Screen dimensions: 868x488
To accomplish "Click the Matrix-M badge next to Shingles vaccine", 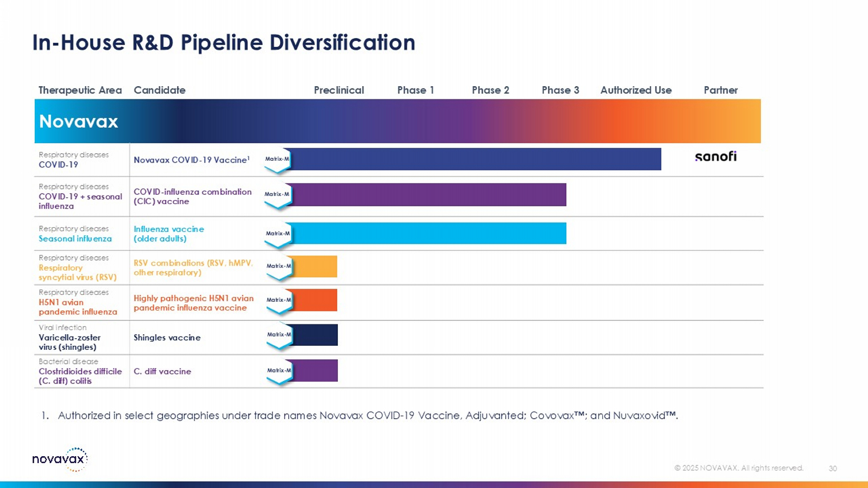I will (279, 335).
